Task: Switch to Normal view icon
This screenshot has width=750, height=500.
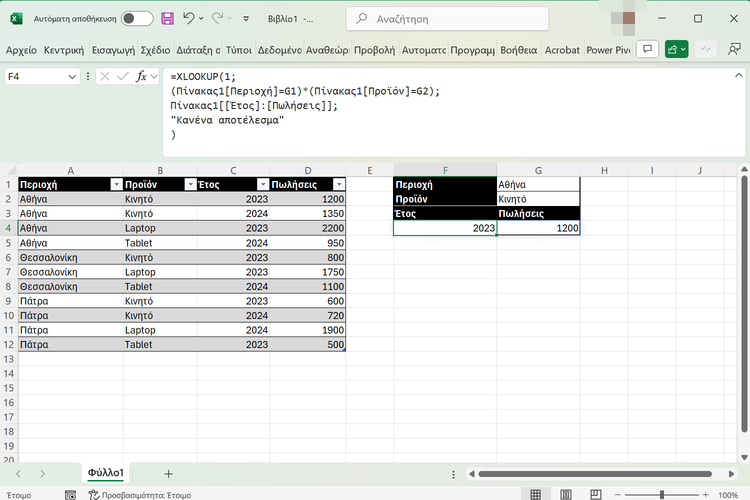Action: (536, 494)
